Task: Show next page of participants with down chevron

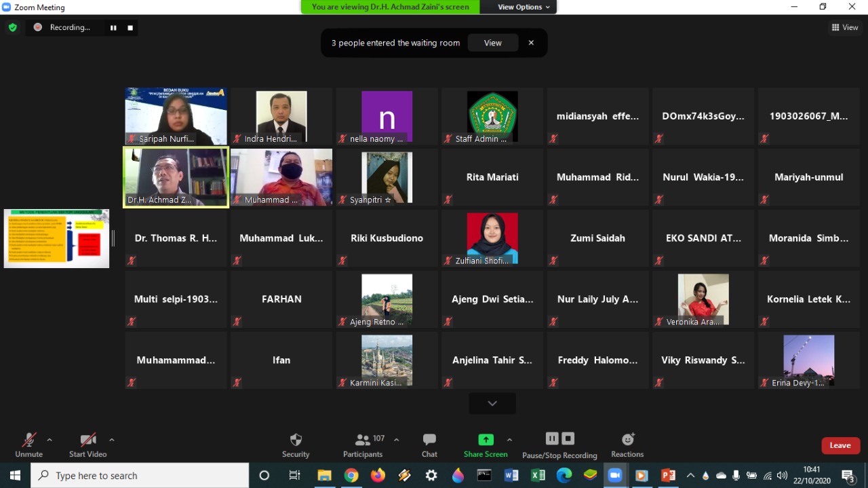Action: coord(492,403)
